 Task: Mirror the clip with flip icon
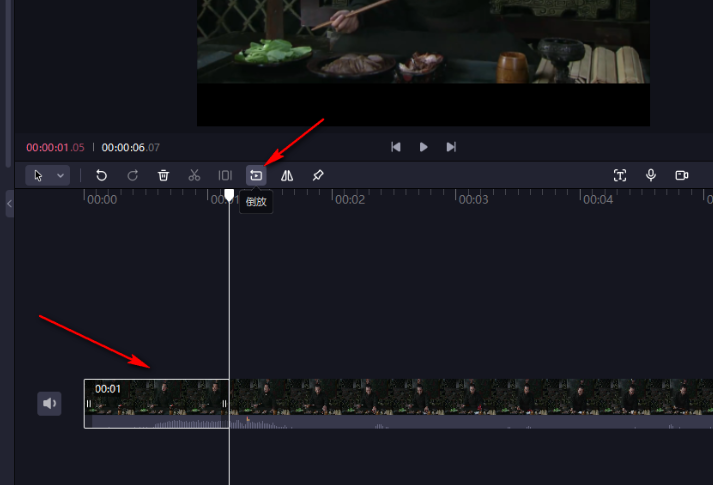[x=287, y=175]
